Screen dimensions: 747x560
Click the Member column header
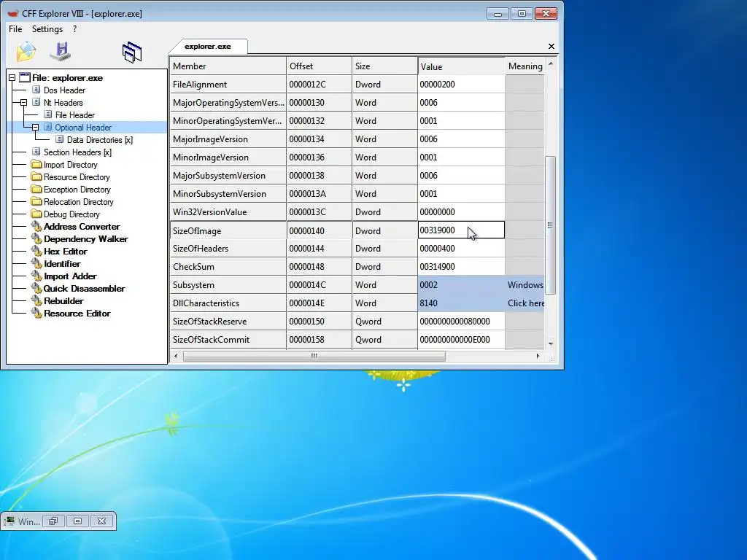[x=228, y=66]
